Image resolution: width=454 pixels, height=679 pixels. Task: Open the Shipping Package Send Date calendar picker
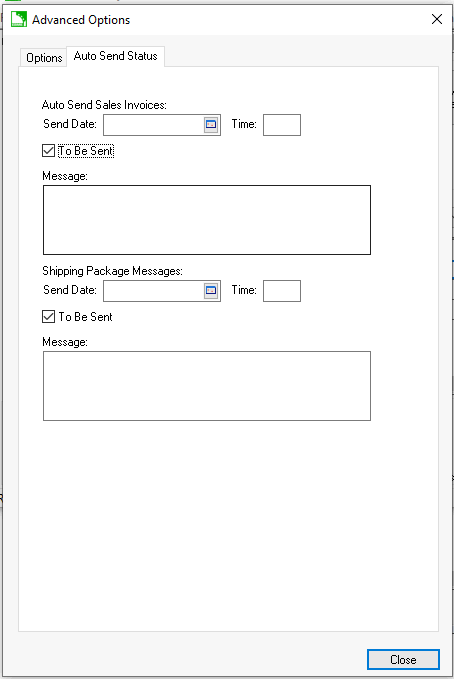(211, 291)
